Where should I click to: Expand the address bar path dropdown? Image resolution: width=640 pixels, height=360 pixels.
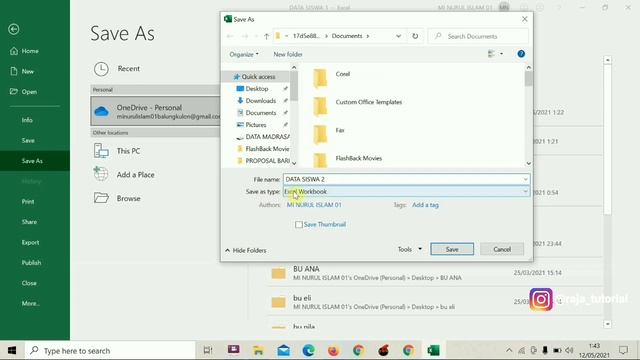398,36
